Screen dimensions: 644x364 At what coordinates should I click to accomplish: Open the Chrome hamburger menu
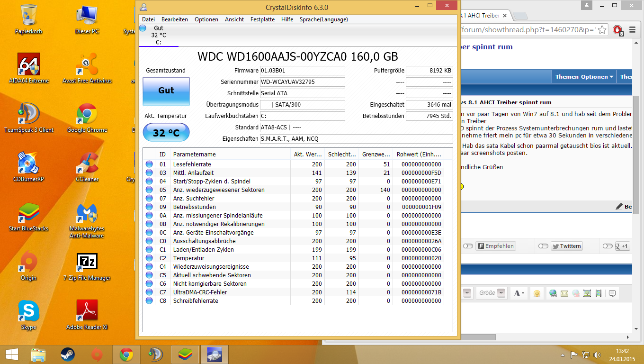pos(632,30)
